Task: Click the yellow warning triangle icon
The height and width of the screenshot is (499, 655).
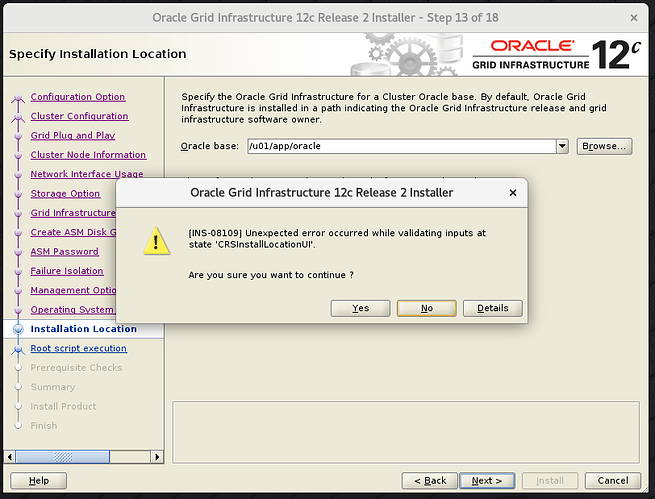Action: point(156,242)
